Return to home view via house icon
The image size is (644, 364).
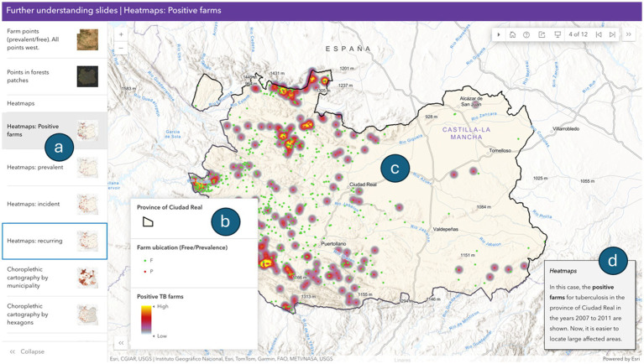512,34
